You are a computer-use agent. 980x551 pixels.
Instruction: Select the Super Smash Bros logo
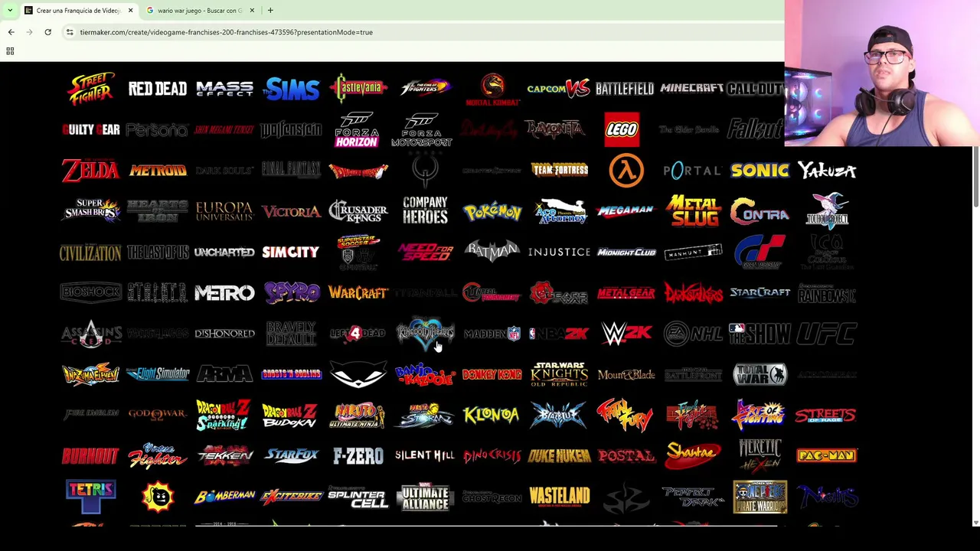(x=90, y=210)
